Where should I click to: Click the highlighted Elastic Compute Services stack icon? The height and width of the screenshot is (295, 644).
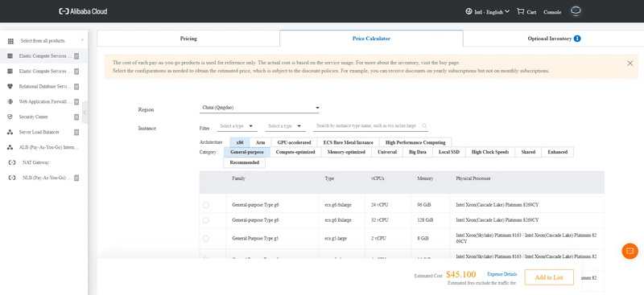[x=10, y=55]
